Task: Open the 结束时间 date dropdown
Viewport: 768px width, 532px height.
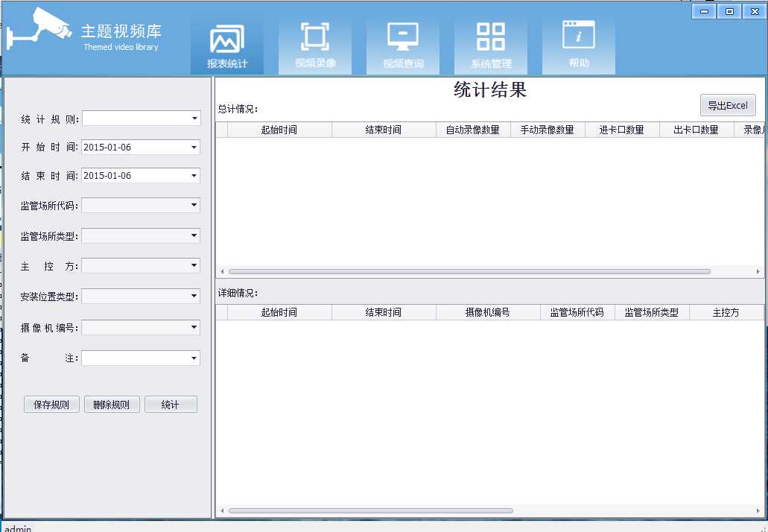Action: coord(194,175)
